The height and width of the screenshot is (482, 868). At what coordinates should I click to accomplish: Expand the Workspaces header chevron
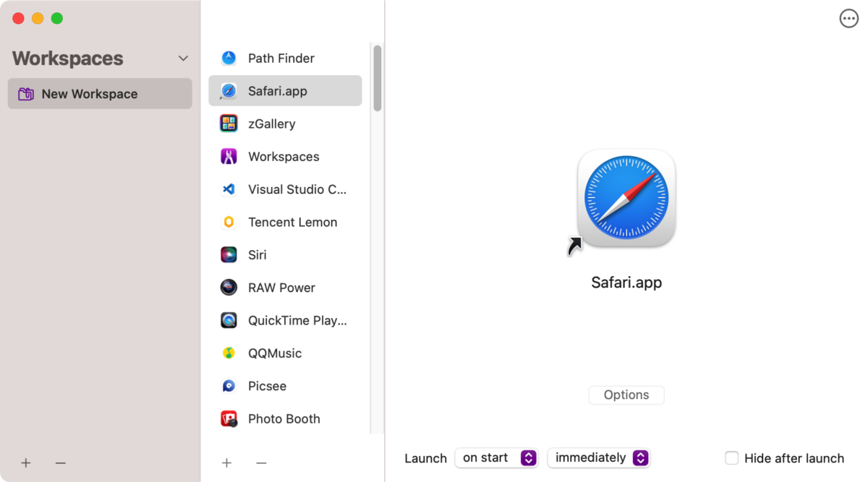coord(183,59)
